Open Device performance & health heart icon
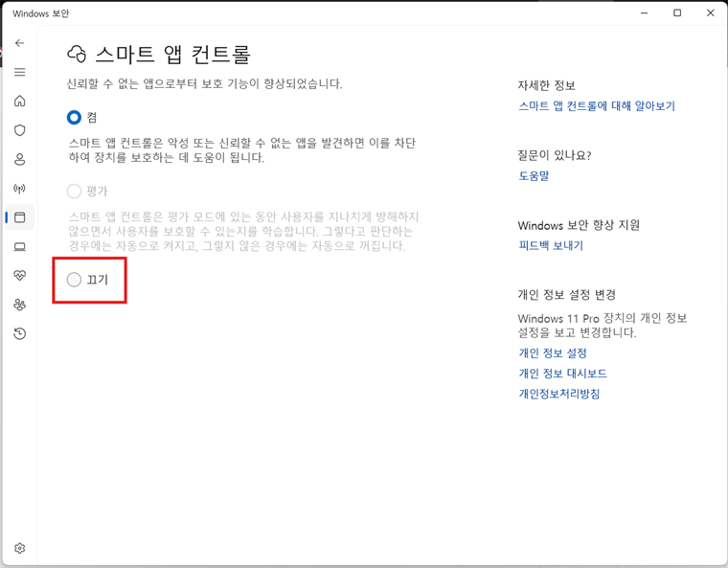The image size is (728, 568). 19,276
